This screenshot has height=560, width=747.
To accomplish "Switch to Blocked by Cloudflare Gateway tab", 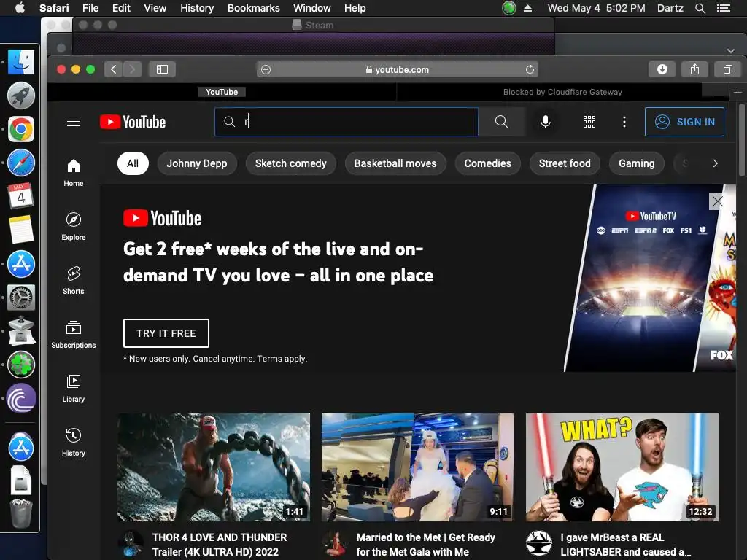I will tap(562, 92).
